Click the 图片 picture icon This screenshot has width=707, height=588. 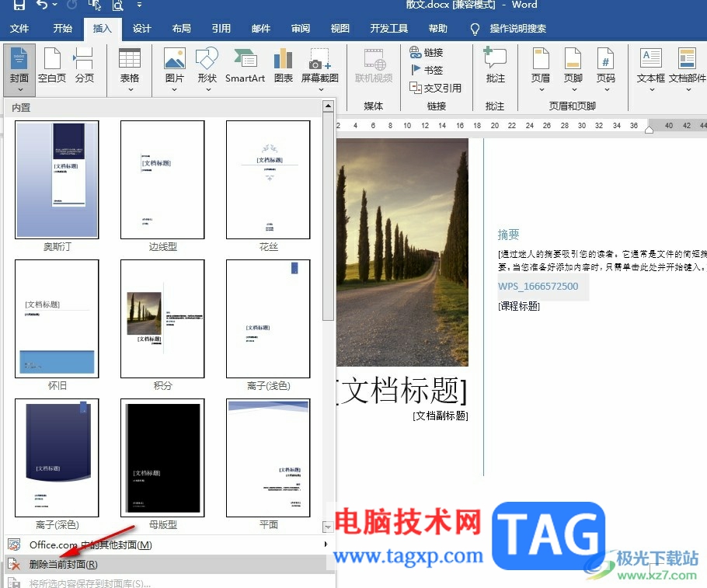click(175, 59)
